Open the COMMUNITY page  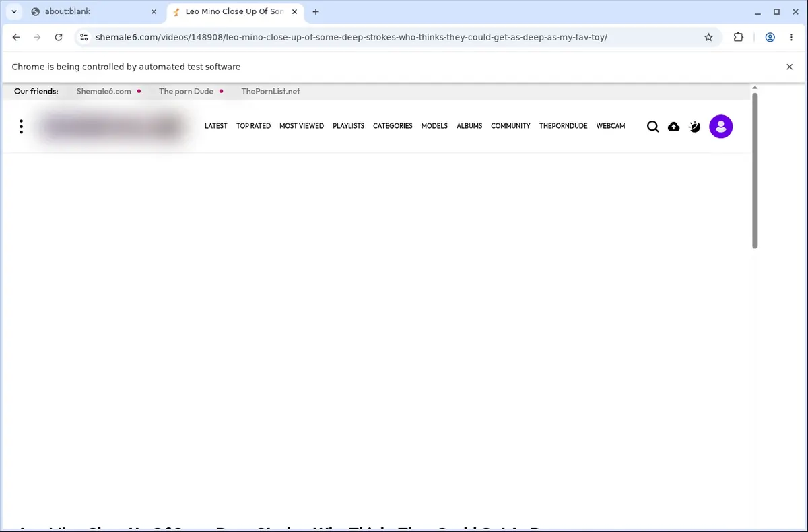[x=510, y=126]
